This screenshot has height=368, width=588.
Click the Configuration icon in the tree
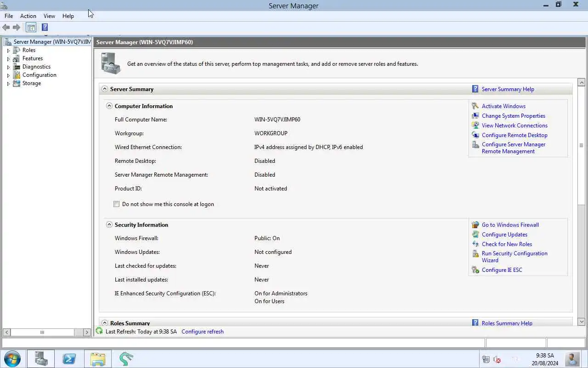(x=17, y=75)
